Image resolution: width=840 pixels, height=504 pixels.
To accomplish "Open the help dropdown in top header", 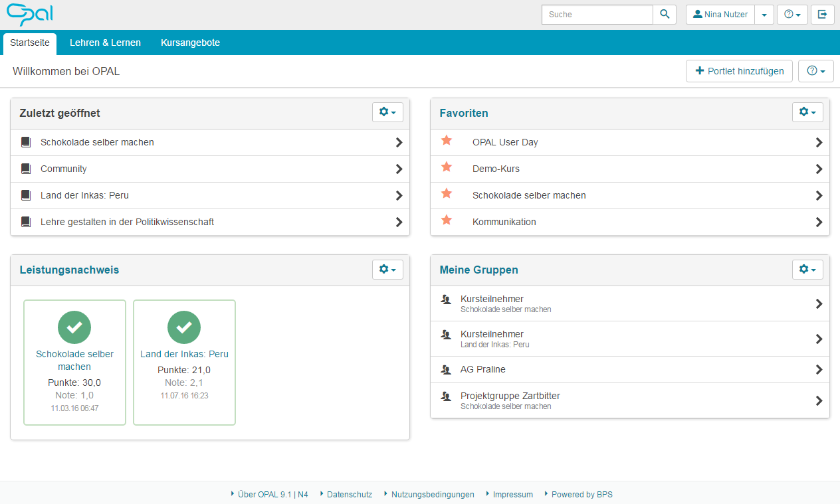I will click(792, 15).
